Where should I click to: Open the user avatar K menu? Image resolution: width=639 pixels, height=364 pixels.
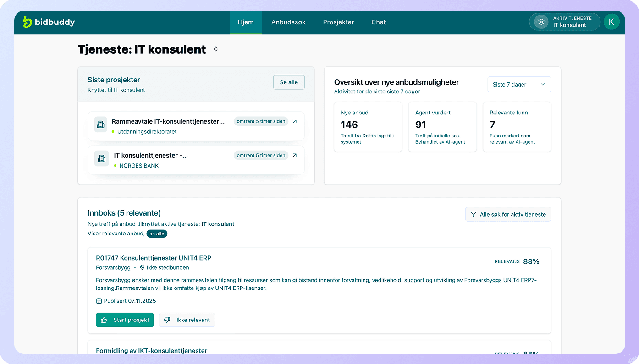[x=611, y=22]
